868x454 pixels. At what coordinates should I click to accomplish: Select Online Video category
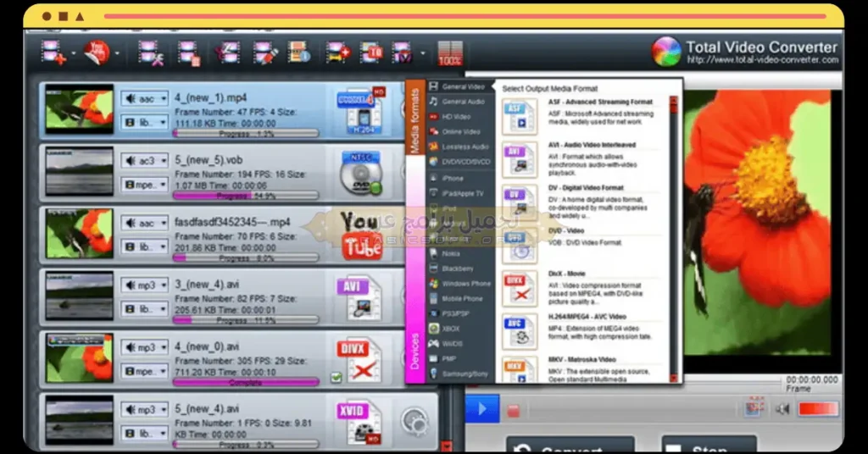(x=455, y=131)
